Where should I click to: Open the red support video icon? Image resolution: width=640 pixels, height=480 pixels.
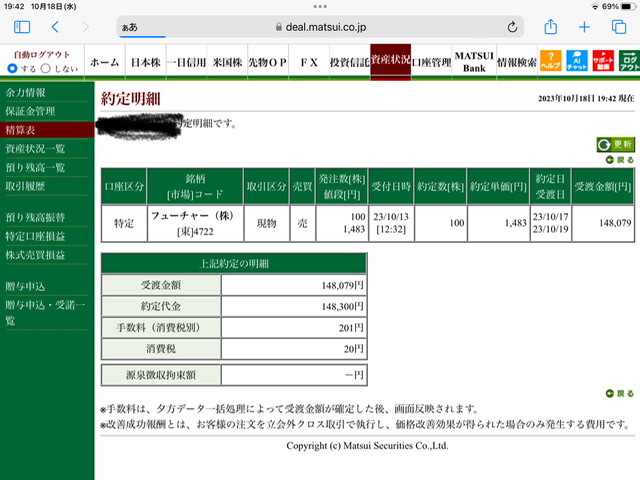(x=603, y=61)
